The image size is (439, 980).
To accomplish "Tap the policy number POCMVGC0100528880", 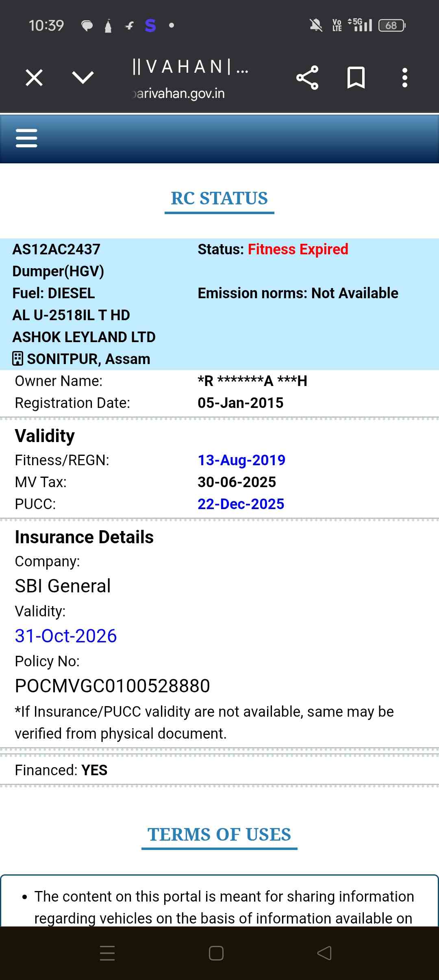I will coord(112,686).
